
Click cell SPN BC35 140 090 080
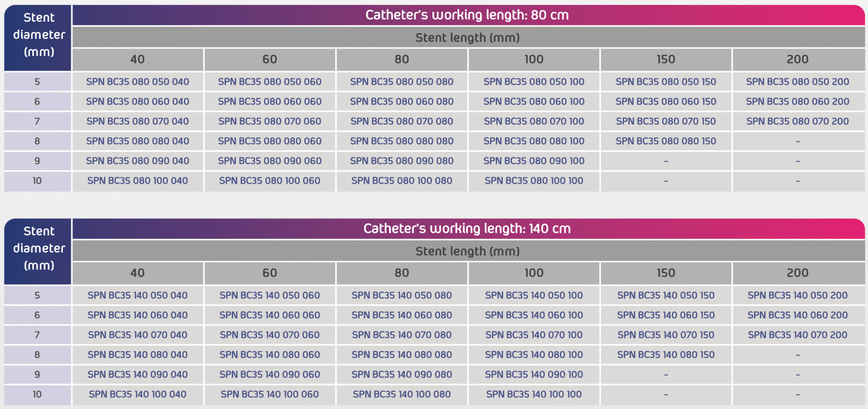click(401, 375)
